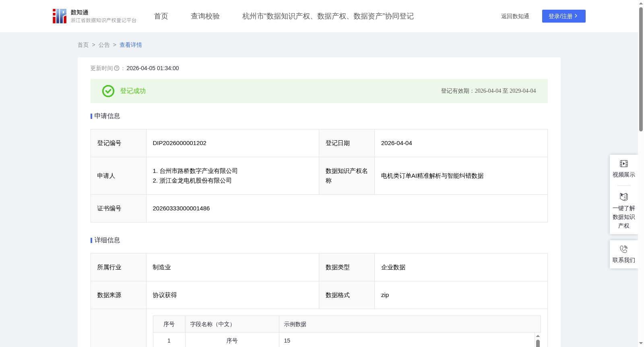Click 首页 in the breadcrumb
The image size is (644, 347).
[x=83, y=45]
